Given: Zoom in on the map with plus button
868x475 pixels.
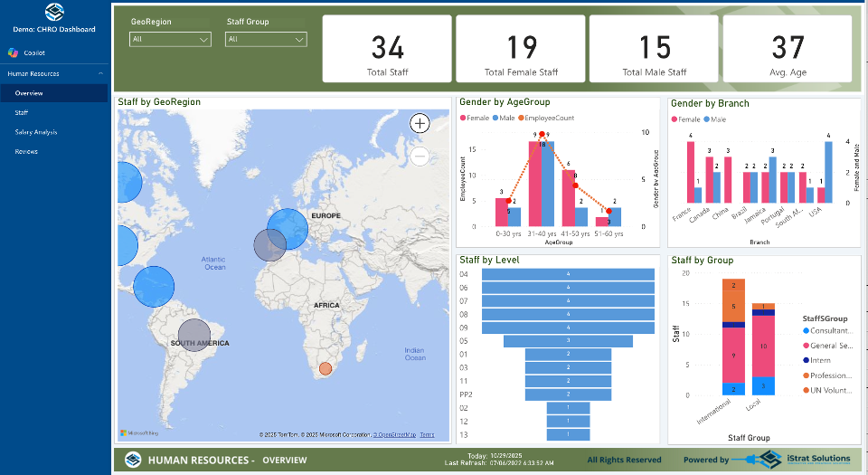Looking at the screenshot, I should [x=420, y=123].
